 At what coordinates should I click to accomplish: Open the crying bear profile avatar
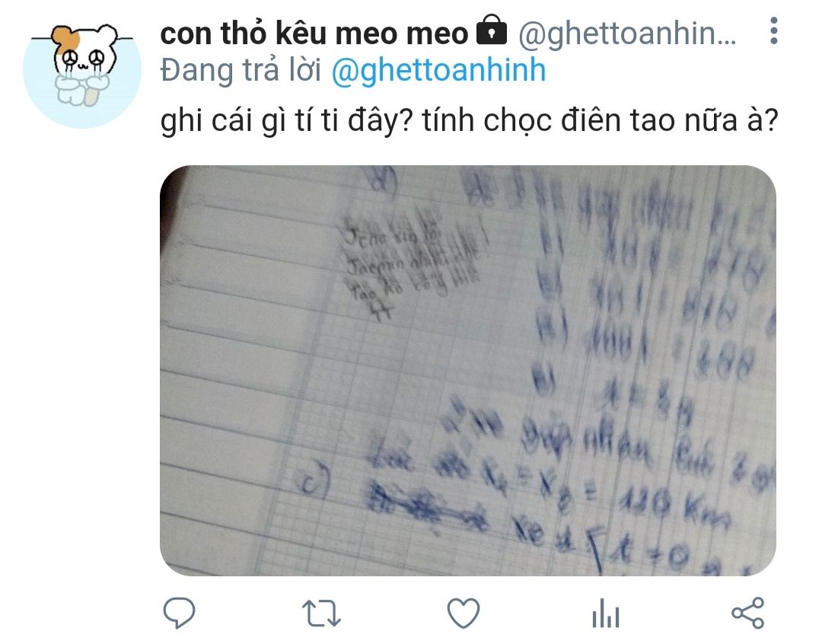coord(82,69)
